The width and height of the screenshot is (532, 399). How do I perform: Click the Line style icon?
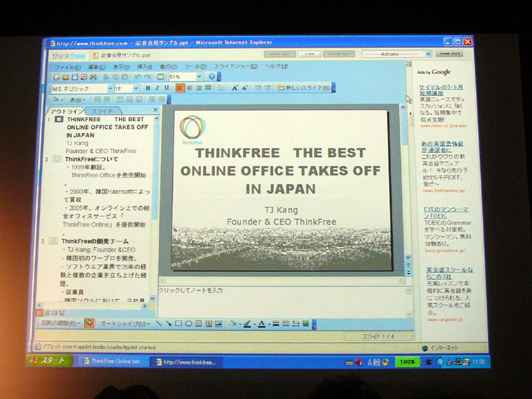[276, 324]
